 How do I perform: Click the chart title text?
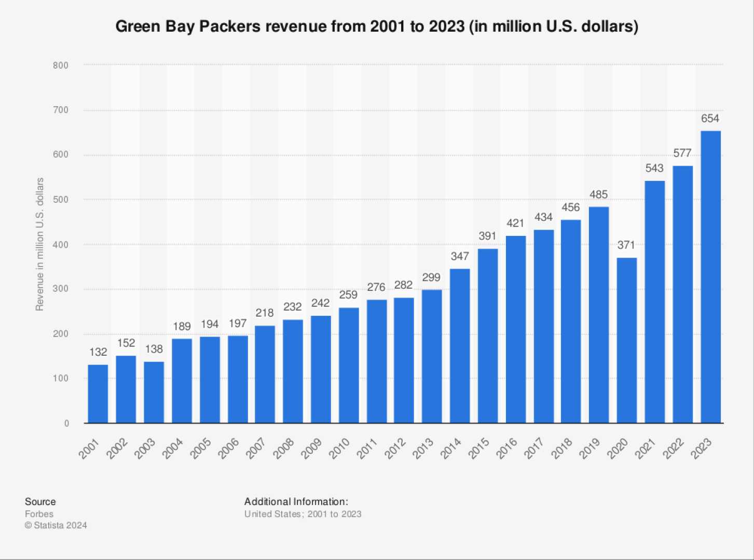coord(377,26)
